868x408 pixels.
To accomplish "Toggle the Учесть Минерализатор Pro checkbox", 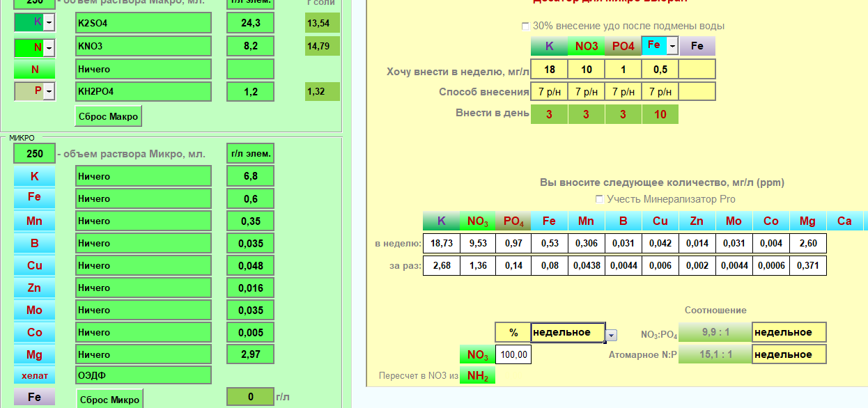I will 600,199.
